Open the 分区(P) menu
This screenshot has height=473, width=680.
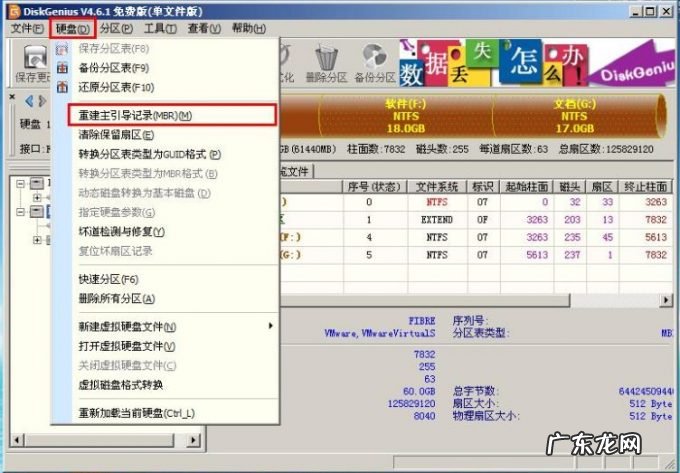pyautogui.click(x=116, y=29)
